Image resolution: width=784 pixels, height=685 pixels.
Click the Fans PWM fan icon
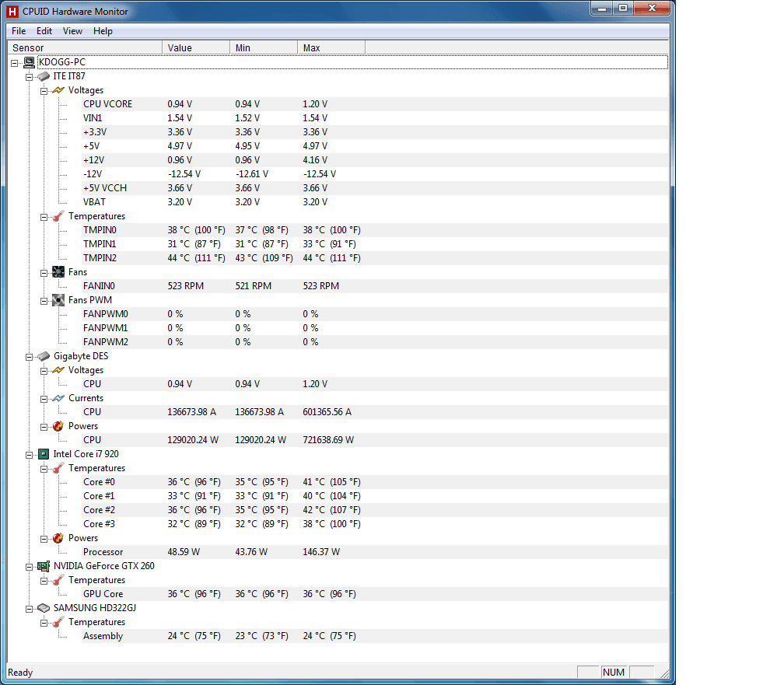coord(58,300)
